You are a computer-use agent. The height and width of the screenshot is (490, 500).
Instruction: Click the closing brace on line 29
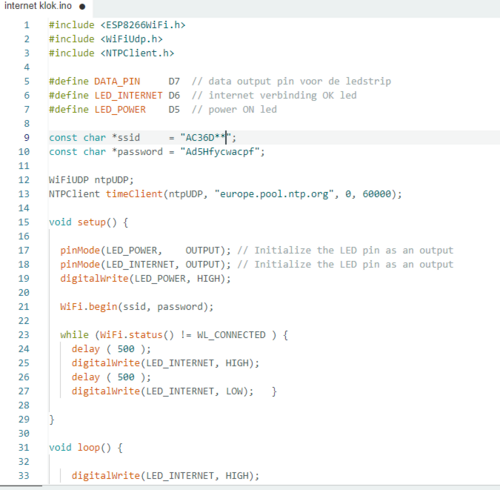[x=52, y=420]
